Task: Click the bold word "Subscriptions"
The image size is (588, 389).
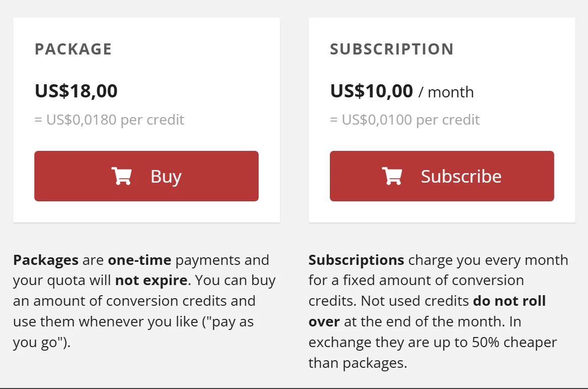Action: (x=356, y=260)
